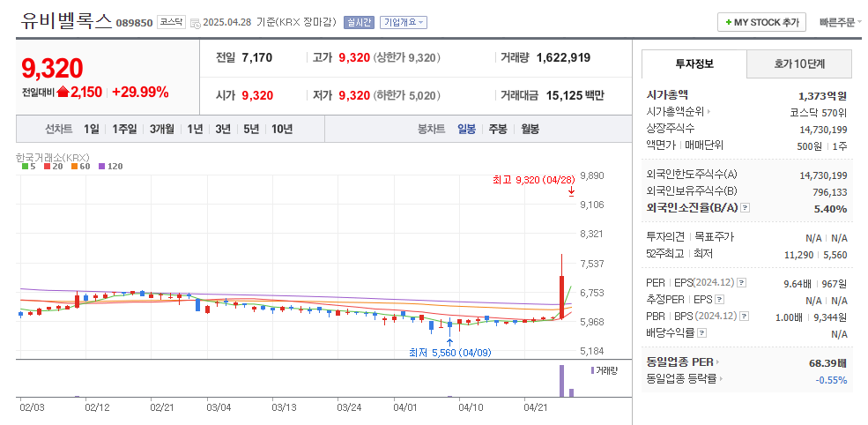Expand the 동일업종 등락률 arrow link
The image size is (868, 425).
pos(721,379)
